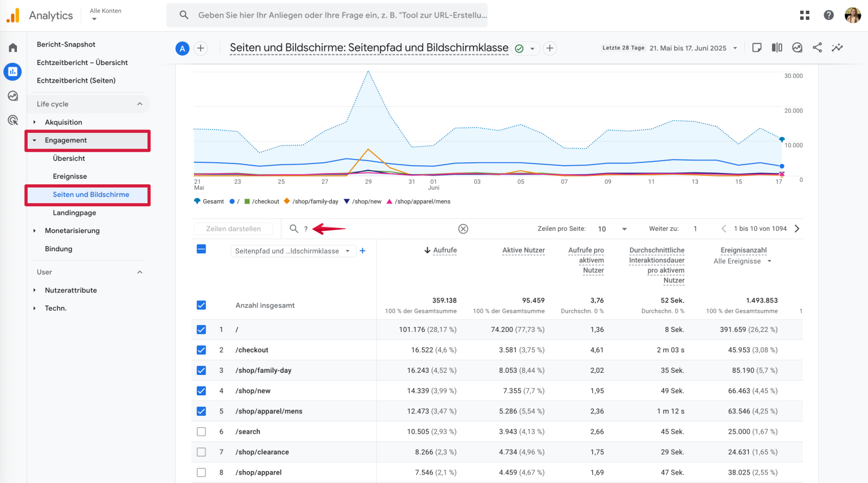
Task: Open the Google apps grid icon
Action: 805,15
